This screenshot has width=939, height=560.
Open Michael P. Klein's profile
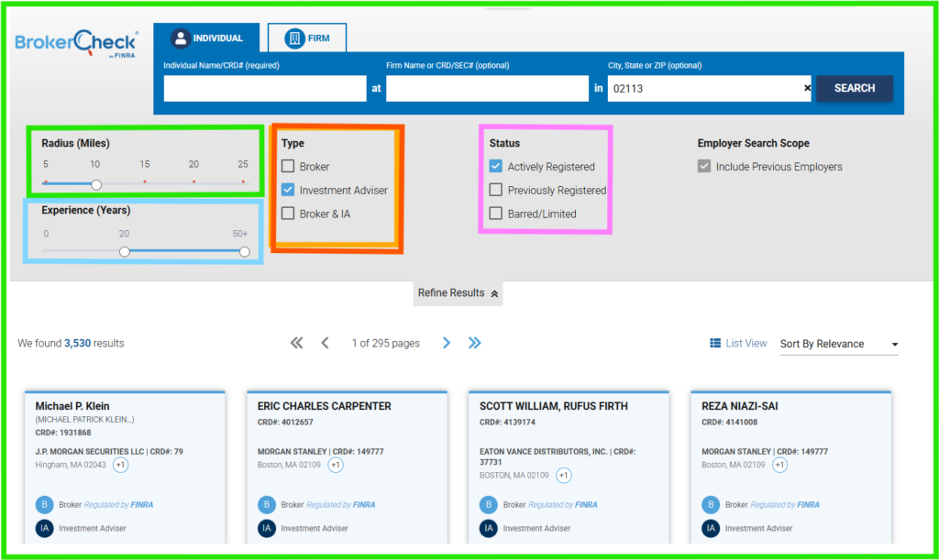(x=72, y=406)
